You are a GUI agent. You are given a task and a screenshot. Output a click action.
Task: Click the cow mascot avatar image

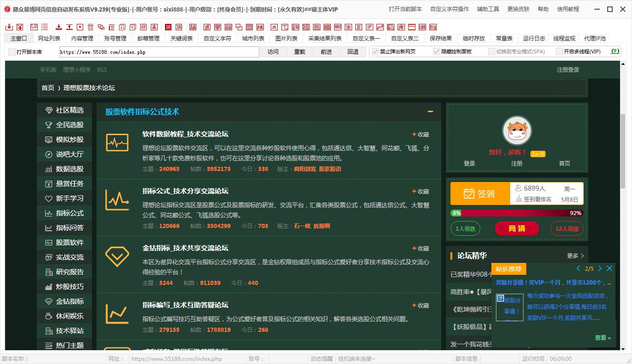pos(517,131)
